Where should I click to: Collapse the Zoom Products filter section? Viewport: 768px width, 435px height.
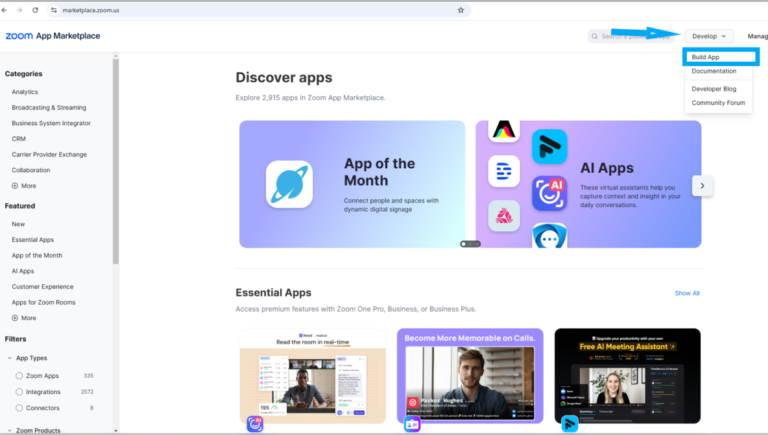coord(9,430)
